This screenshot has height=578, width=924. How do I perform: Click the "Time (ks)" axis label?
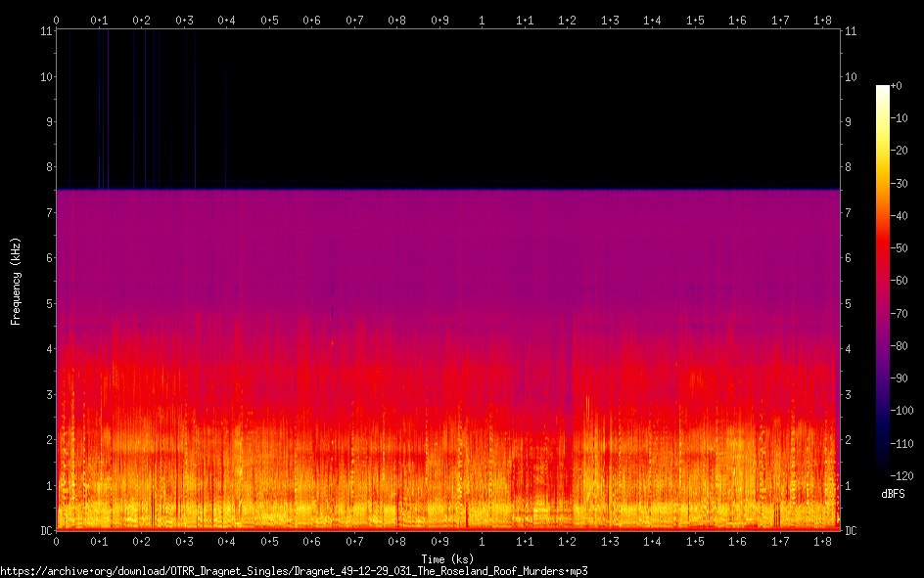(446, 558)
